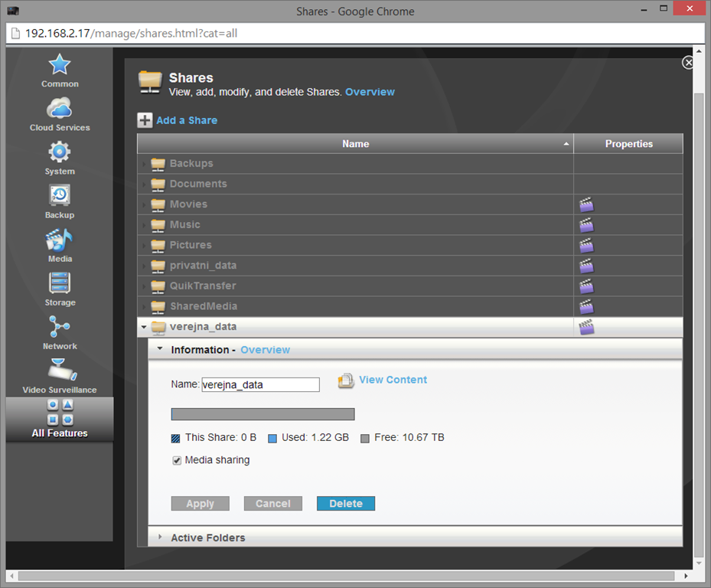Collapse the verejna_data share row
Viewport: 711px width, 588px height.
(144, 327)
